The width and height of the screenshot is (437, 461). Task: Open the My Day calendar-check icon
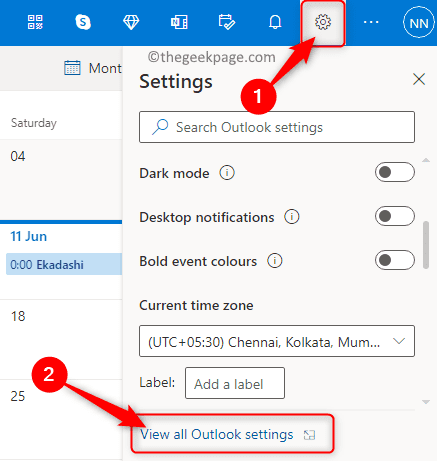[x=227, y=22]
